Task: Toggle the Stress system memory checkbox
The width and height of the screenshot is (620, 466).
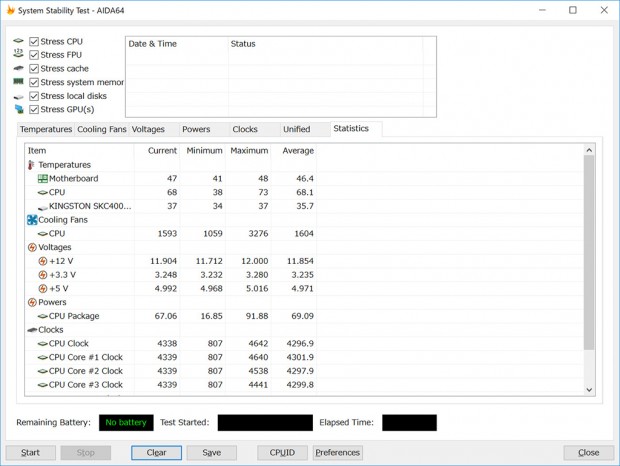Action: click(34, 82)
